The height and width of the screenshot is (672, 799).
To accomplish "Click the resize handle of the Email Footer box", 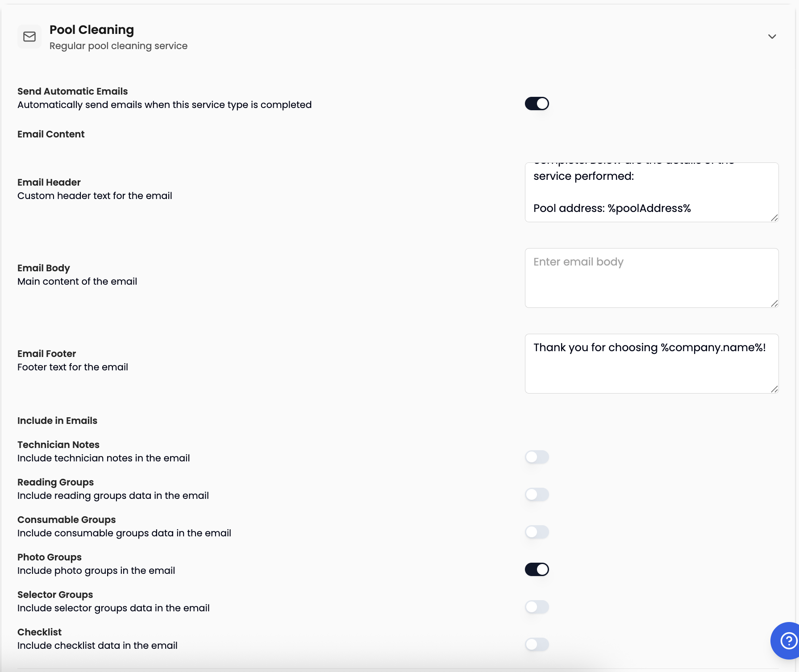I will pos(774,390).
